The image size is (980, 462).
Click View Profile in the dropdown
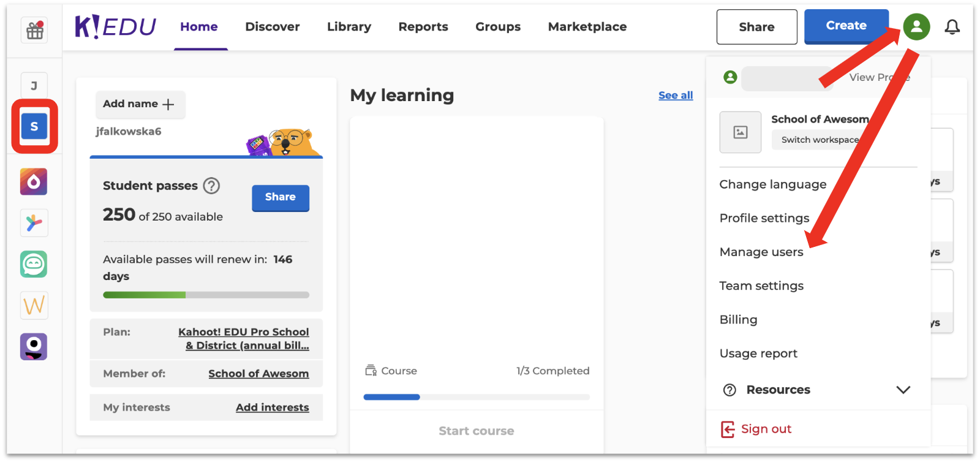point(880,77)
